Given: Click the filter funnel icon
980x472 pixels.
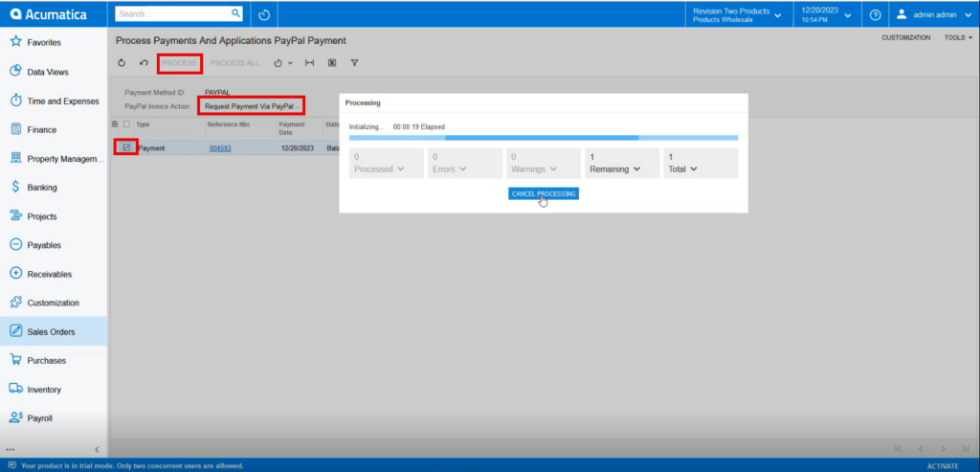Looking at the screenshot, I should click(354, 63).
